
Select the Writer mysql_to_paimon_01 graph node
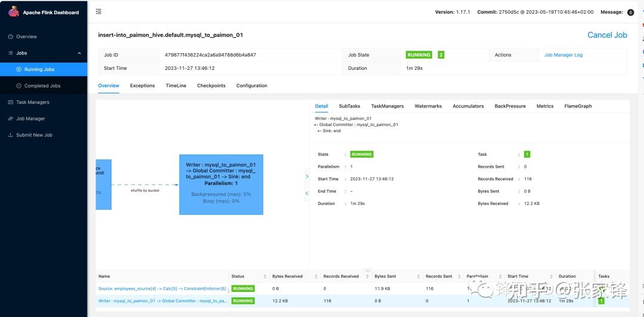[x=221, y=184]
